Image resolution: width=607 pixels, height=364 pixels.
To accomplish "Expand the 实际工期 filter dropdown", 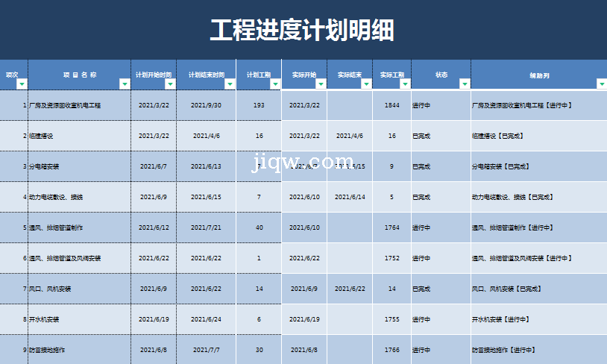I will [x=404, y=84].
